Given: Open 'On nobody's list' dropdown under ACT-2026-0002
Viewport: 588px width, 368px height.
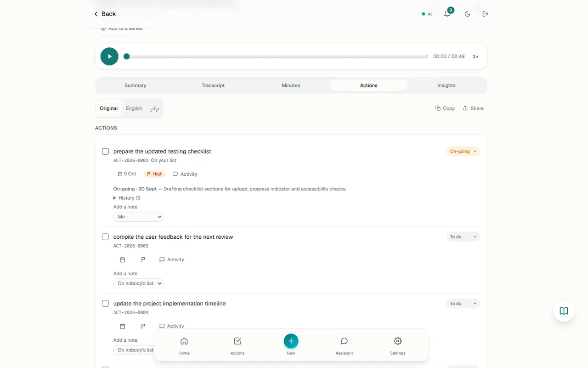Looking at the screenshot, I should tap(138, 283).
